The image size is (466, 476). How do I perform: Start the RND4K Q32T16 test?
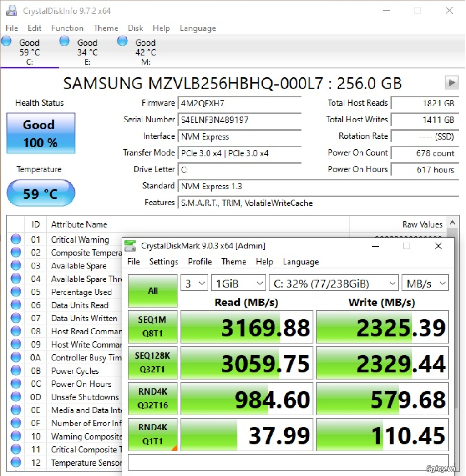[x=153, y=398]
